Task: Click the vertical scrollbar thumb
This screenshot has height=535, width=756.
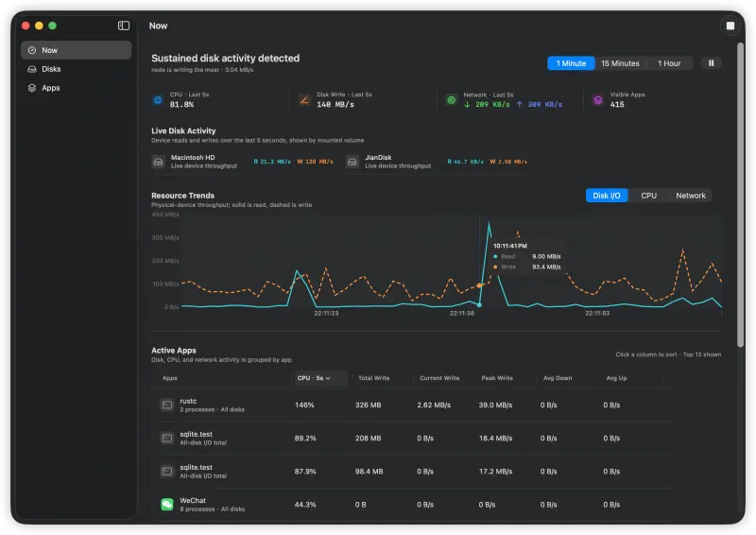Action: pos(740,195)
